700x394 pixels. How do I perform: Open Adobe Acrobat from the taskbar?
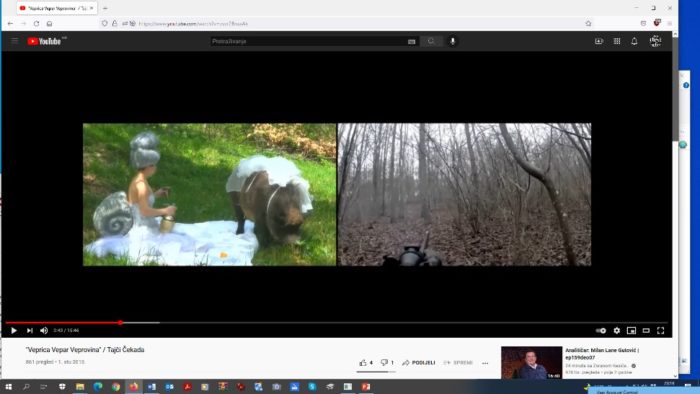pyautogui.click(x=187, y=386)
